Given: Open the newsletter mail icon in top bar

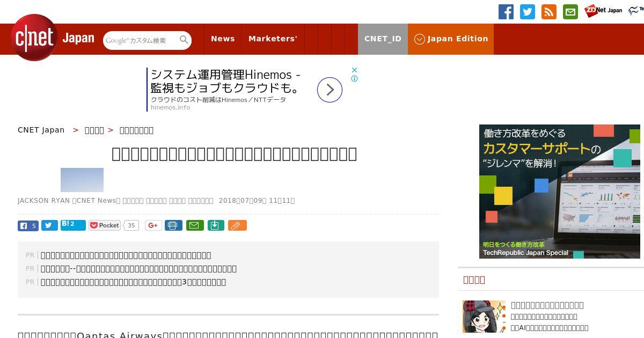Looking at the screenshot, I should coord(570,12).
